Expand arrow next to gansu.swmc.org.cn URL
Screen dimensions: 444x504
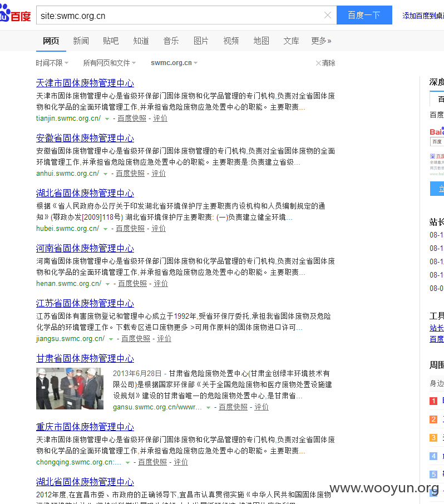[x=208, y=408]
